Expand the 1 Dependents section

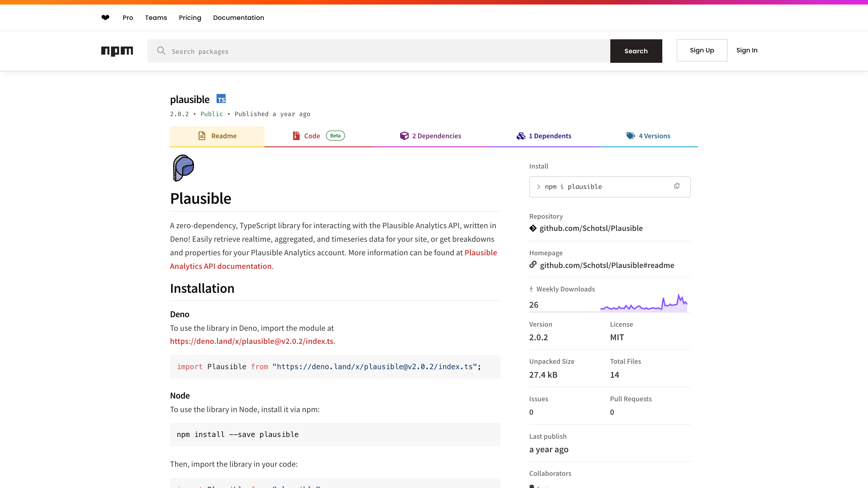544,136
